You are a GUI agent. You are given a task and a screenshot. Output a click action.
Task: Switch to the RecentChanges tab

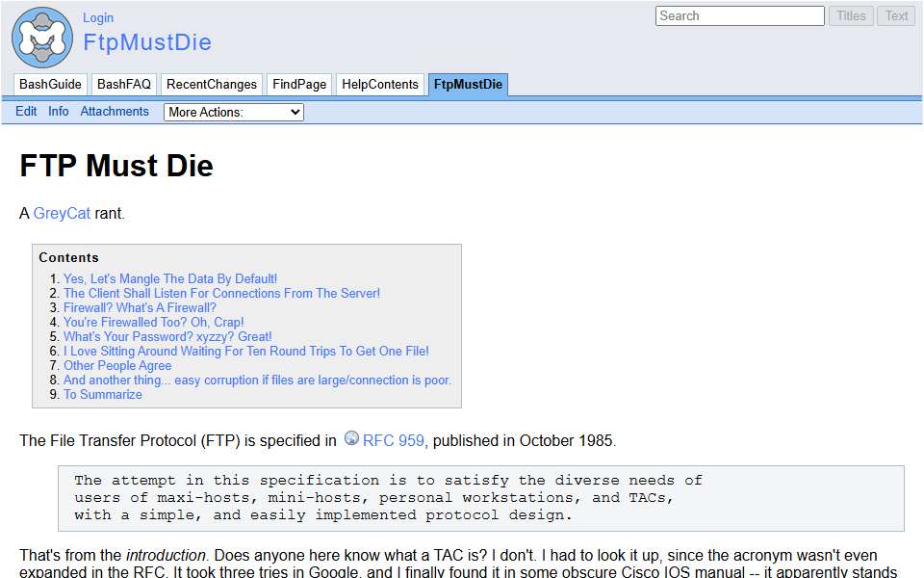click(212, 85)
